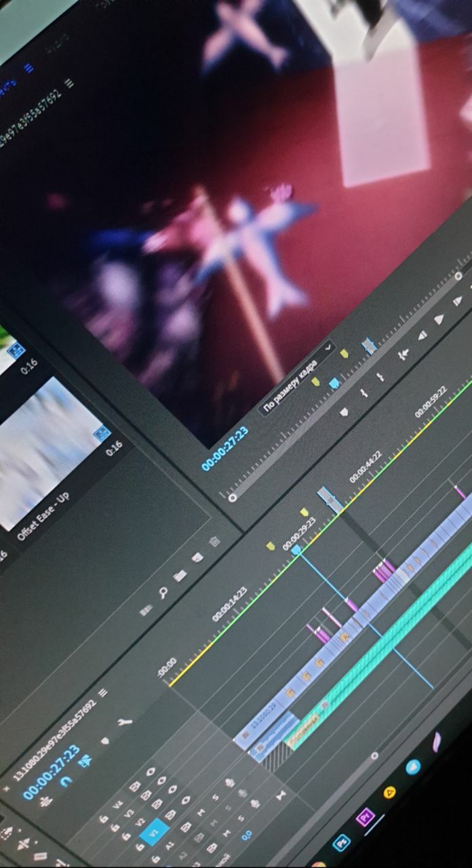The image size is (472, 868).
Task: Hide track V4 with the eye icon
Action: tap(150, 772)
